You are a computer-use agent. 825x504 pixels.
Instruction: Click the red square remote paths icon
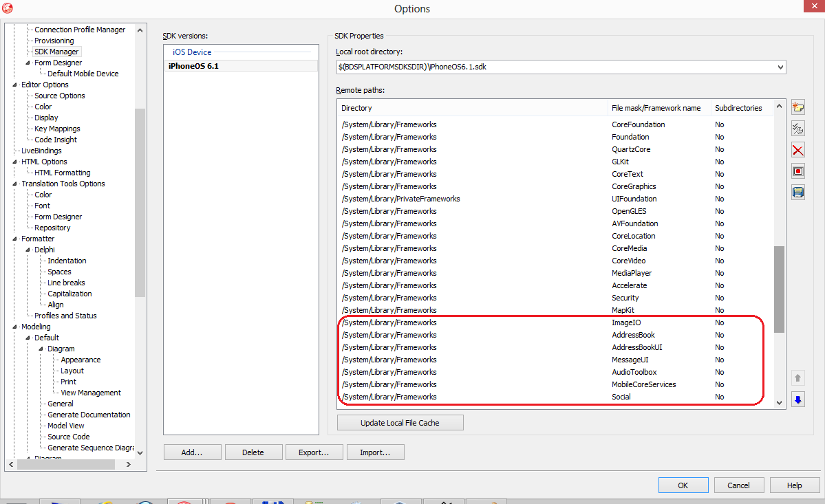point(798,171)
